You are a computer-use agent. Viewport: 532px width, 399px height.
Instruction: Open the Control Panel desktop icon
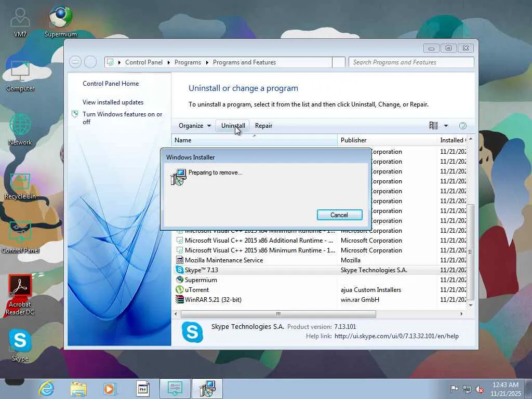point(20,237)
